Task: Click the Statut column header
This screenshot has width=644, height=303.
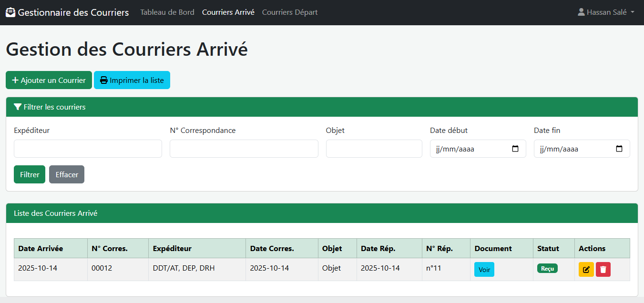Action: click(554, 248)
